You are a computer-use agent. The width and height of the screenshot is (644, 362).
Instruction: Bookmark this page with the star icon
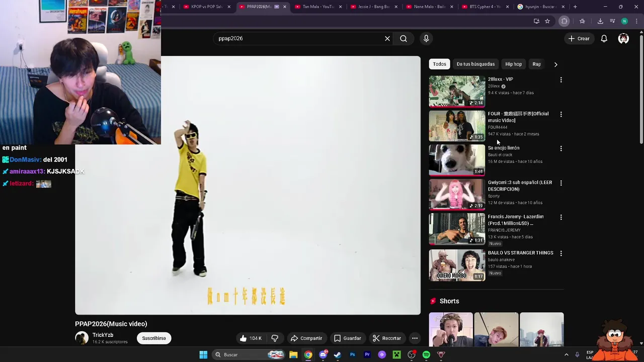[547, 21]
